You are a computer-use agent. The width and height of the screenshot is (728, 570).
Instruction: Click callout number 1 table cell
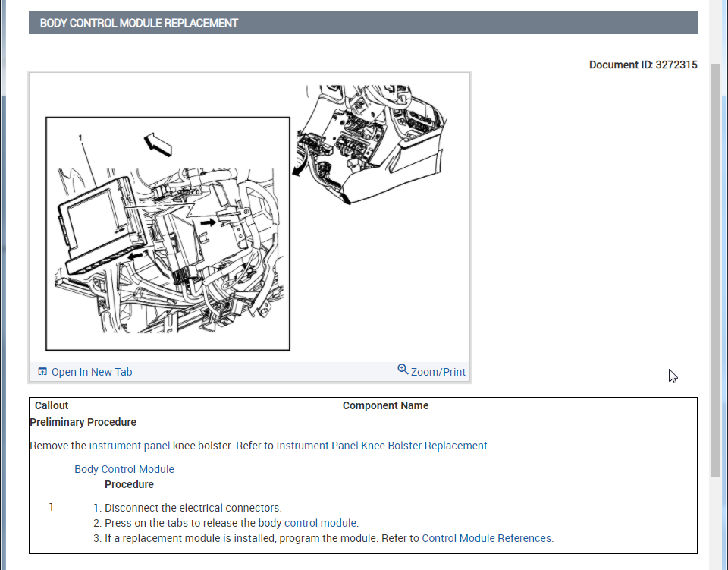coord(52,507)
